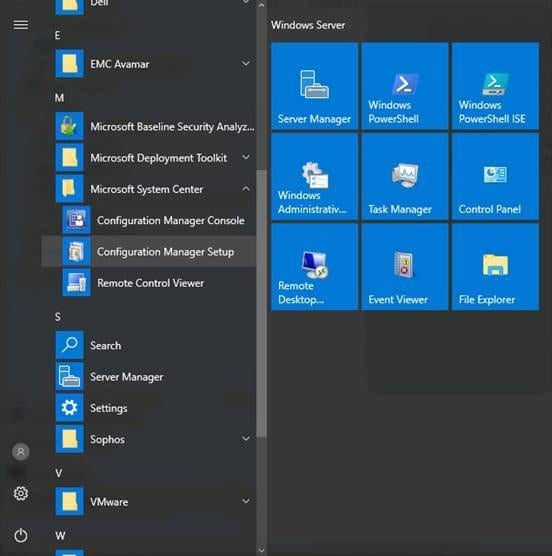
Task: Jump to letter M section header
Action: [x=59, y=98]
